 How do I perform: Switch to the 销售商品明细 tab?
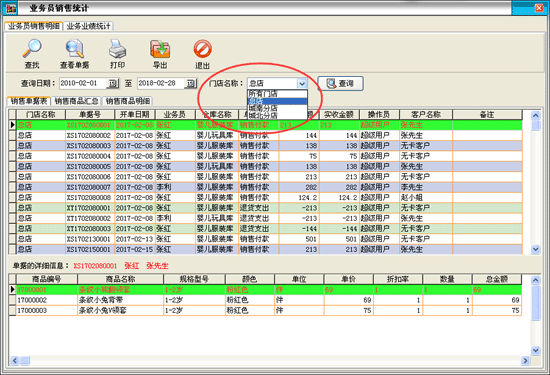click(128, 101)
